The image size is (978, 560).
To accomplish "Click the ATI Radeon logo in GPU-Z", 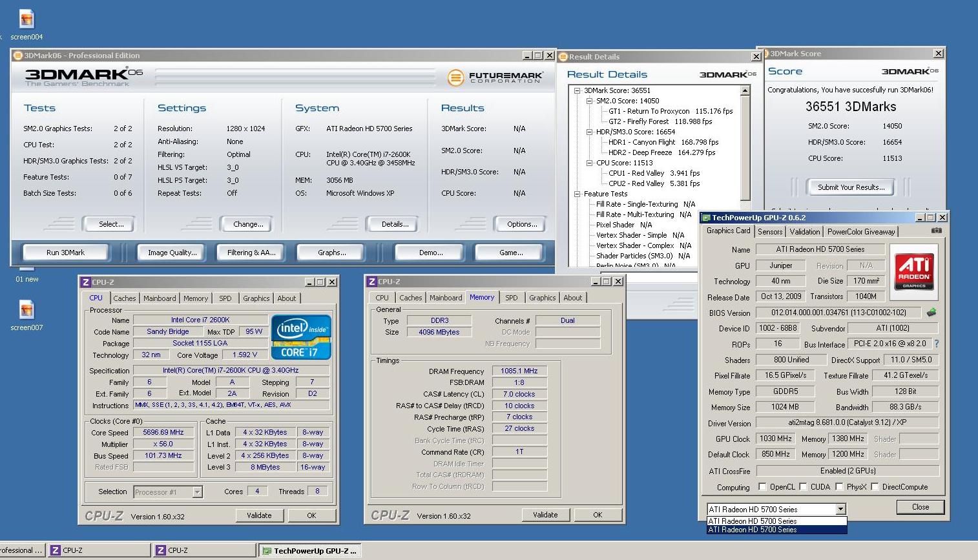I will click(913, 271).
